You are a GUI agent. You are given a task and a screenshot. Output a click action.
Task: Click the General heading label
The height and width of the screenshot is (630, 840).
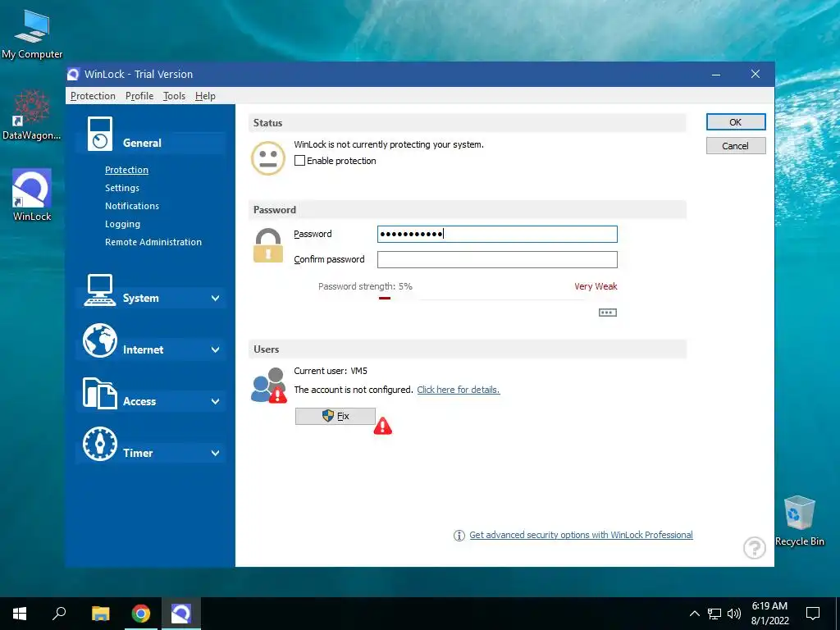click(142, 143)
